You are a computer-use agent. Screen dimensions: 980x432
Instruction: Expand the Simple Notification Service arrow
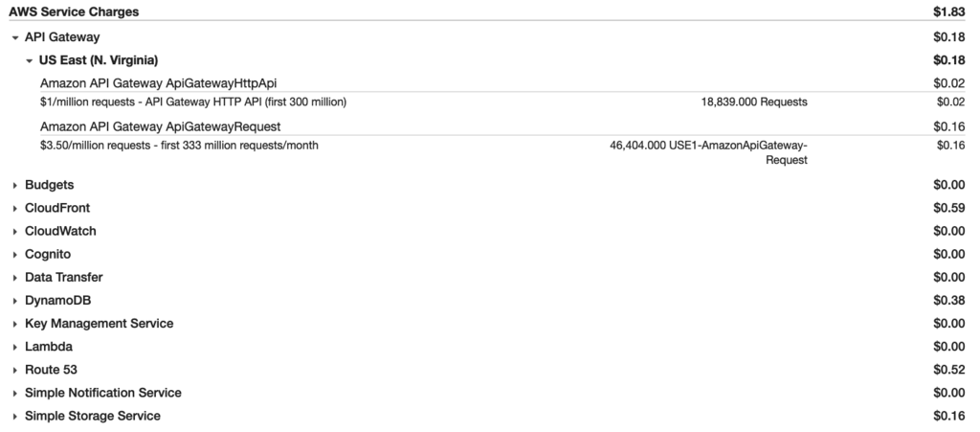coord(15,394)
